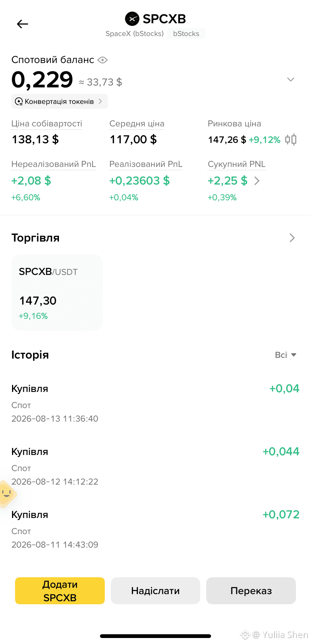Expand balance details chevron
The image size is (311, 644).
click(291, 80)
